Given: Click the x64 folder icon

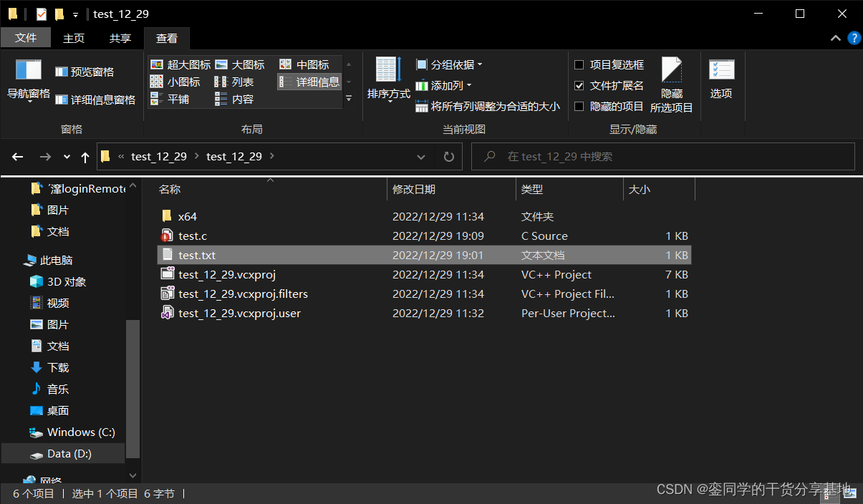Looking at the screenshot, I should click(x=167, y=216).
